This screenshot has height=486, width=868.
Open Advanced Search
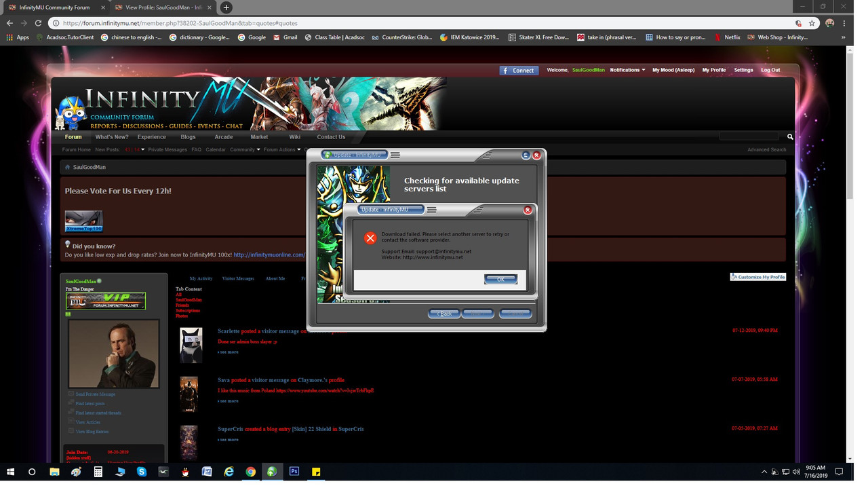tap(767, 149)
